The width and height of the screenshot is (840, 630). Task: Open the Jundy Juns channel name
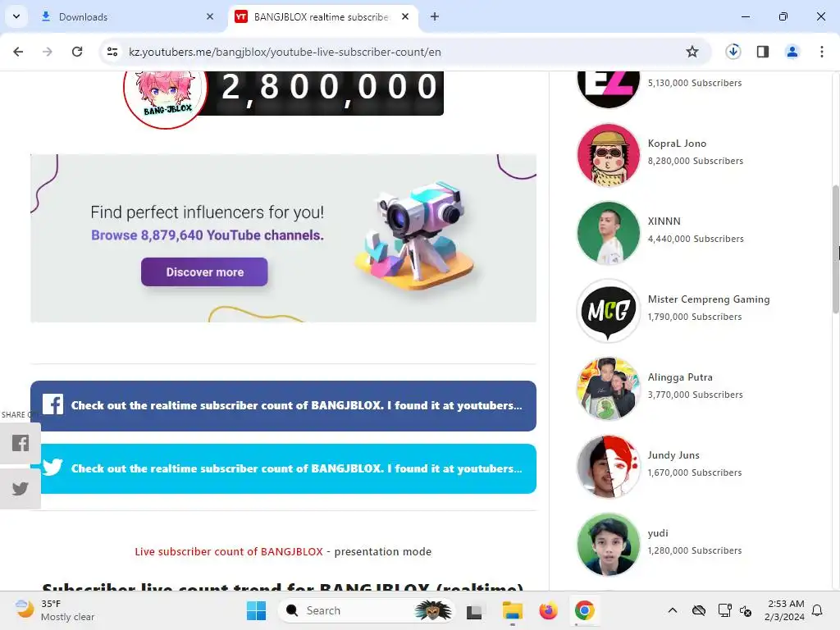point(673,455)
